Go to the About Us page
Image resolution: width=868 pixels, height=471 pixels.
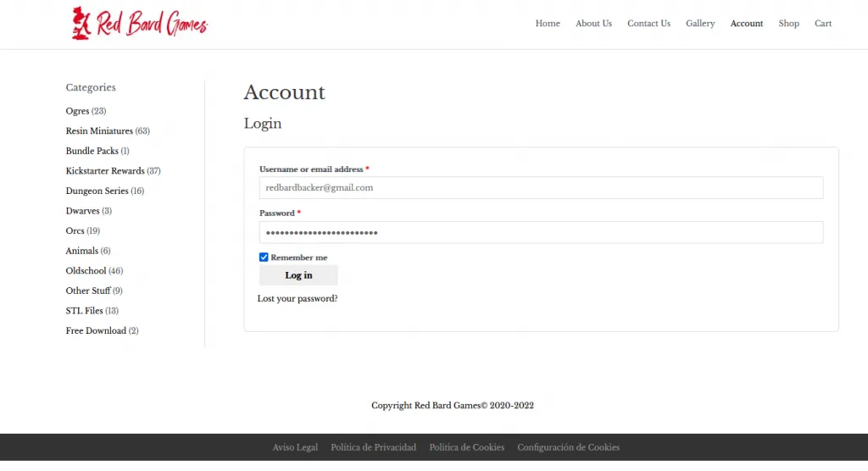(x=593, y=24)
